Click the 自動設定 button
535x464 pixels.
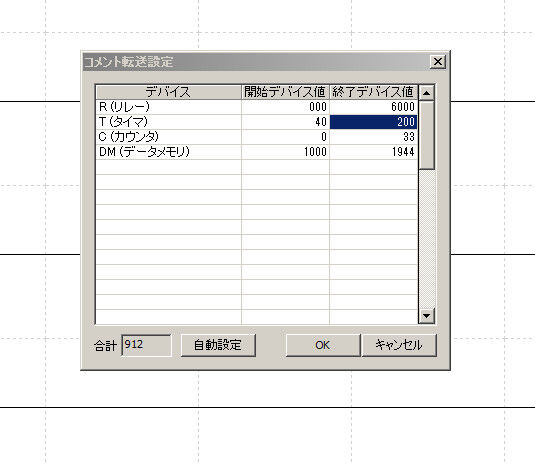click(x=218, y=345)
